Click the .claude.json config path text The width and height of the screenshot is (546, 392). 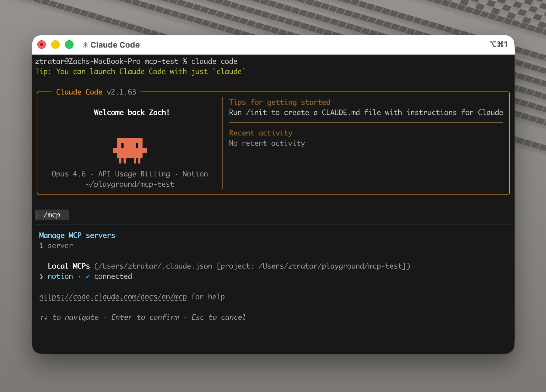(x=252, y=266)
